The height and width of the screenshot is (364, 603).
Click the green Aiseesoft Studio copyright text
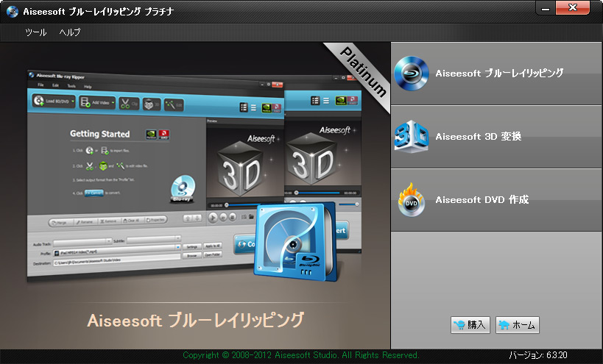(x=300, y=355)
